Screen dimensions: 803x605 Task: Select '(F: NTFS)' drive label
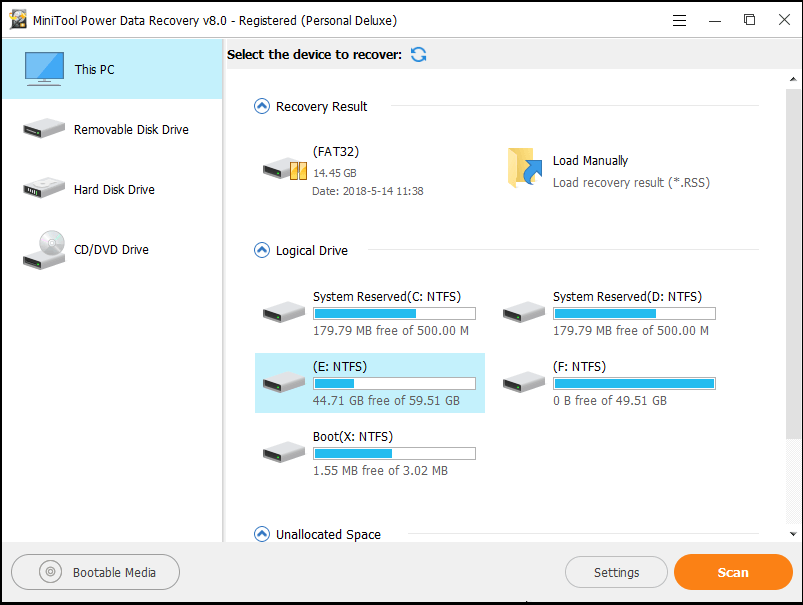click(x=579, y=367)
